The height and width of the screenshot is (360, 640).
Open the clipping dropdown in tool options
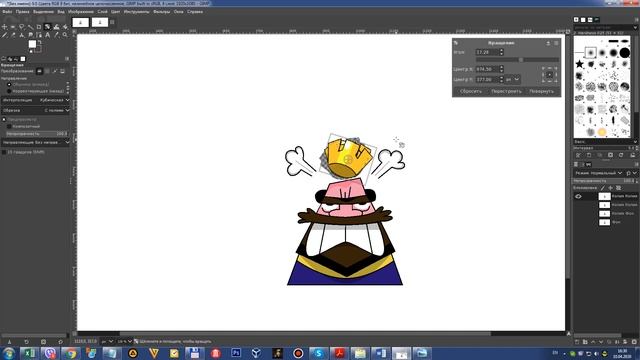pos(36,111)
